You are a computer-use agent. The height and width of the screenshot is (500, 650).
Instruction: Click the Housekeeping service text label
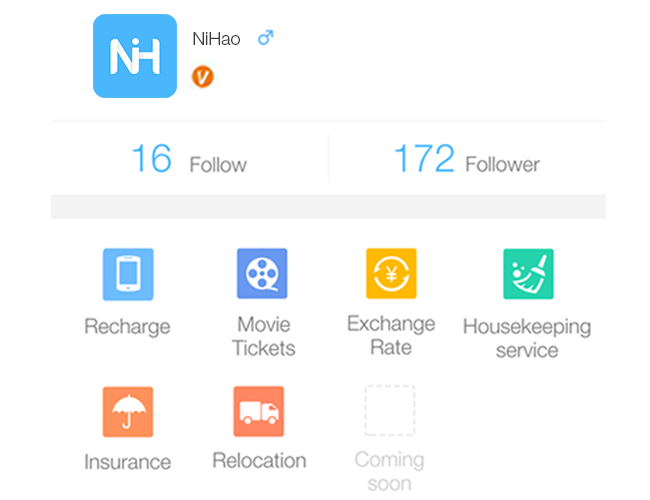pos(527,338)
